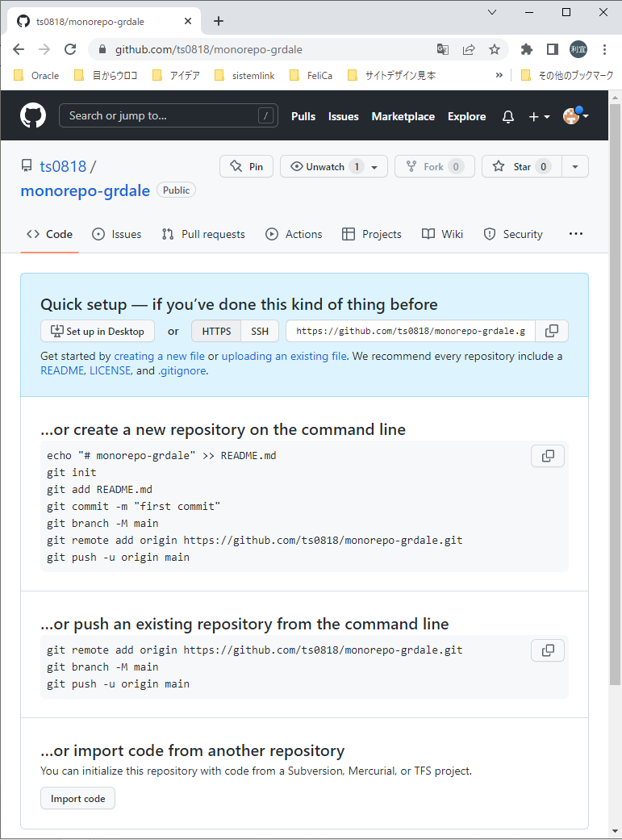This screenshot has height=840, width=622.
Task: Open the Marketplace menu item
Action: coord(403,116)
